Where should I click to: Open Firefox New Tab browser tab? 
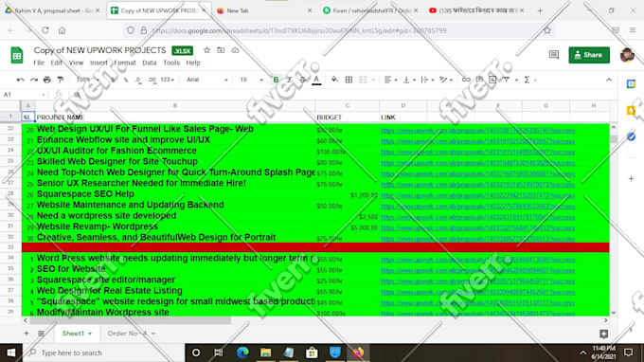pyautogui.click(x=263, y=10)
